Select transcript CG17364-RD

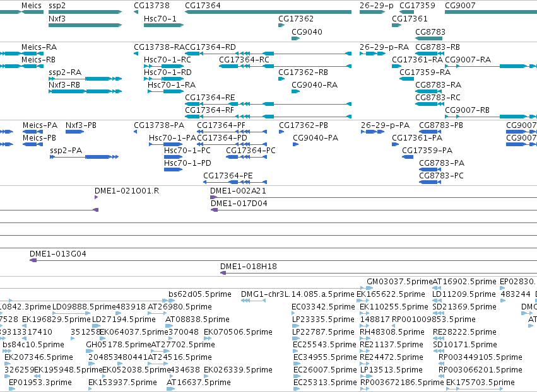210,47
